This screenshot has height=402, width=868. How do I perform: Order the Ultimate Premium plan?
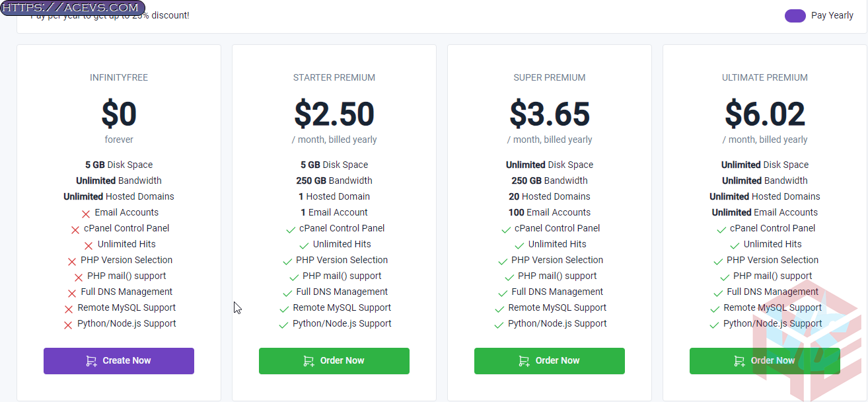click(765, 361)
